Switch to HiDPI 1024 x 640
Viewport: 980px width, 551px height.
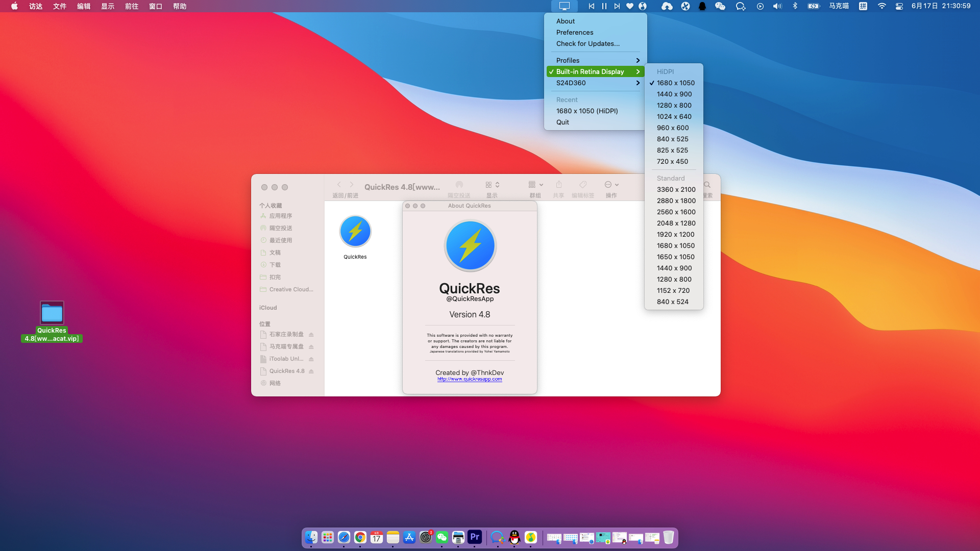click(674, 116)
